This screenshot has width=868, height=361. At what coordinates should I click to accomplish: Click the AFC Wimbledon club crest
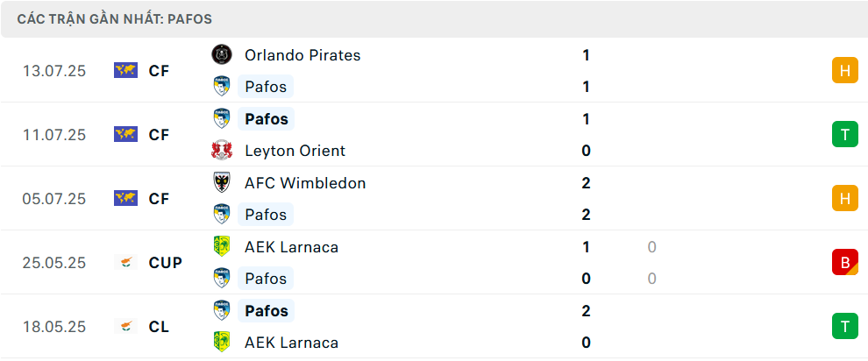click(222, 182)
